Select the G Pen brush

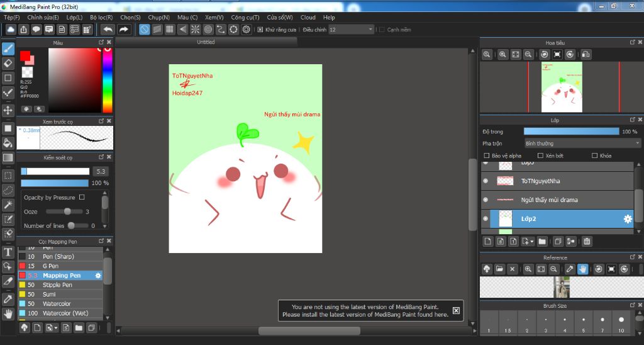60,266
